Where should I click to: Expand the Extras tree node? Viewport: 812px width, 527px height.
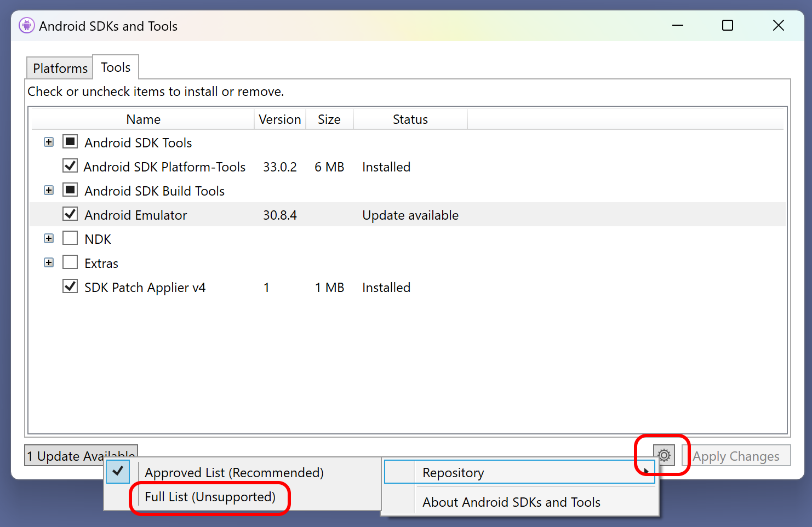click(x=49, y=262)
